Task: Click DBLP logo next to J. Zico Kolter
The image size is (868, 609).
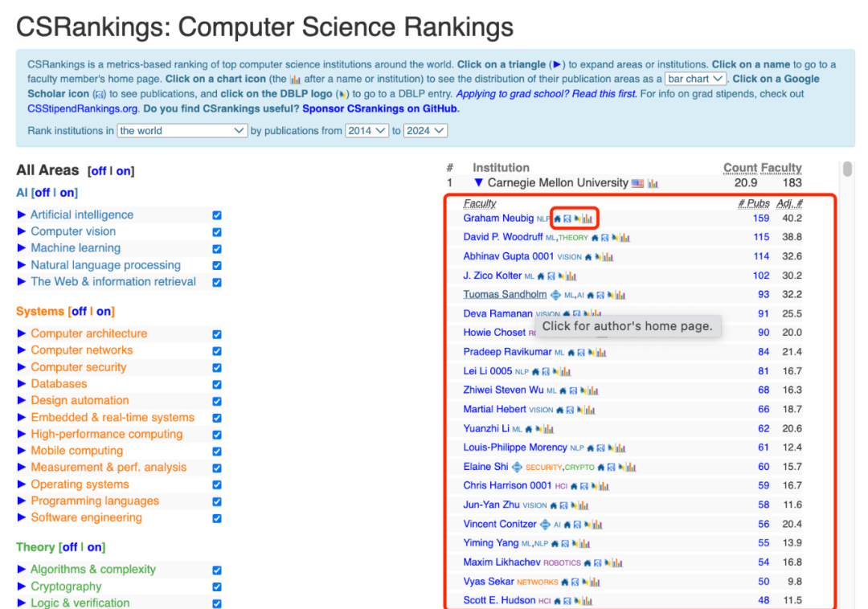Action: click(x=561, y=276)
